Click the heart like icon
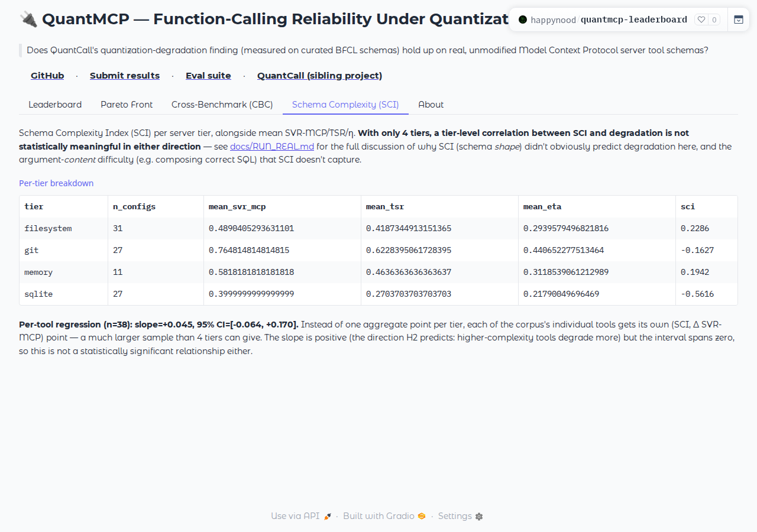The height and width of the screenshot is (532, 757). (x=701, y=20)
